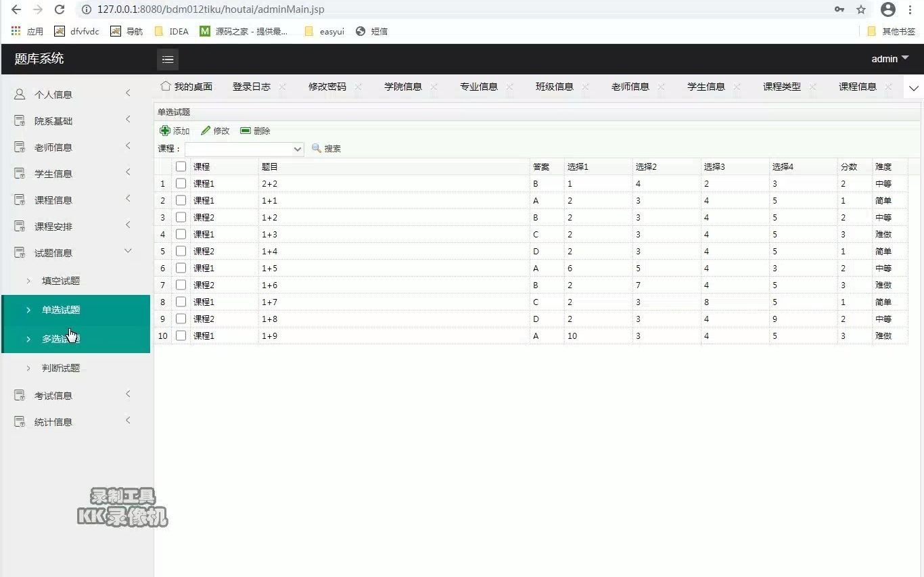Click the 学生信息 sidebar icon
The width and height of the screenshot is (924, 577).
[20, 173]
